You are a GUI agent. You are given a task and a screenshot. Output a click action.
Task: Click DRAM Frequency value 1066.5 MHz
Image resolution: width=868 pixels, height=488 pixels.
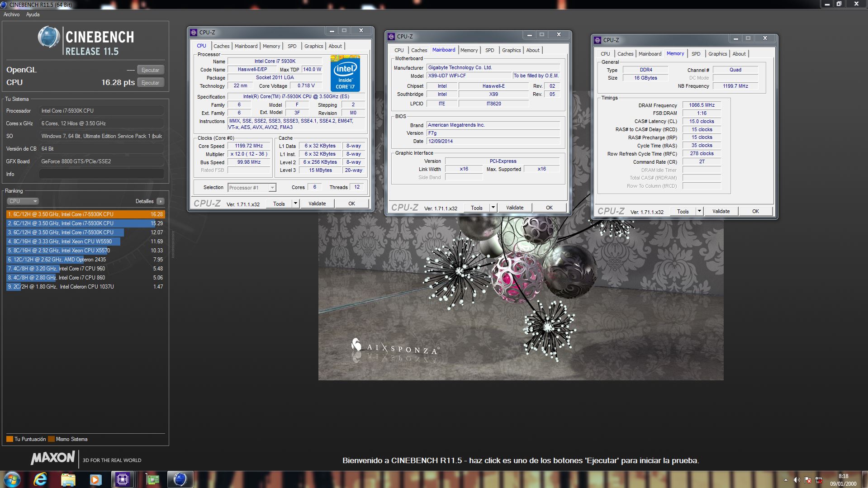click(702, 105)
